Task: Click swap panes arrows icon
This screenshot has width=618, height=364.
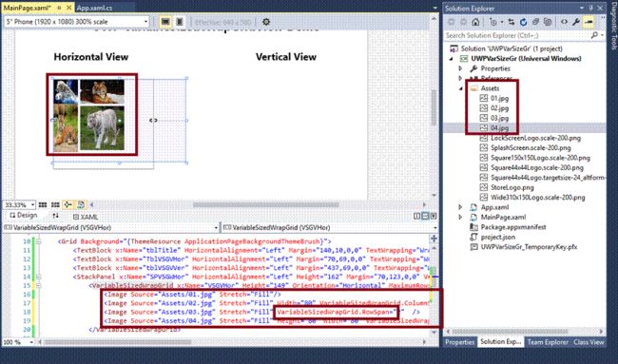Action: (x=55, y=216)
